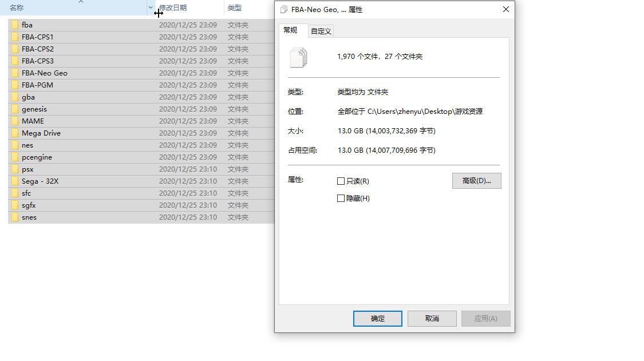Select the FBA-PGM folder name

pyautogui.click(x=37, y=85)
